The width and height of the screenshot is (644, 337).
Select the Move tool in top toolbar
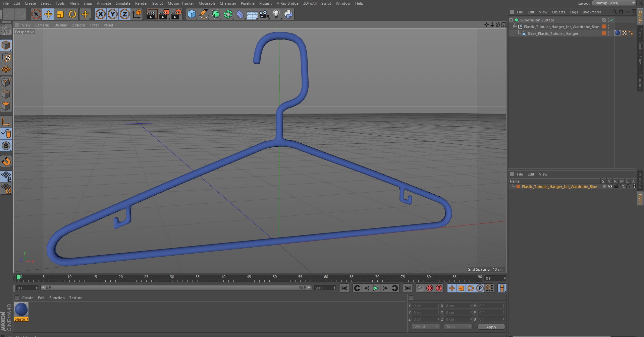[48, 14]
